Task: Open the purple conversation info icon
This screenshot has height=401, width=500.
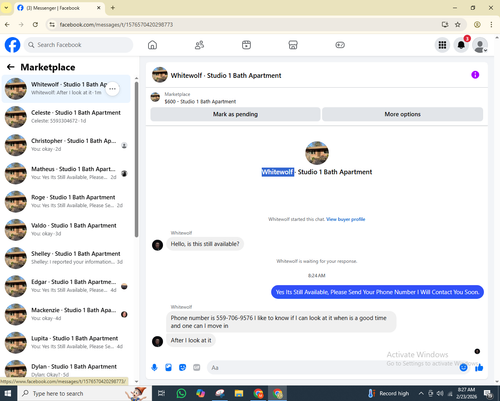Action: tap(475, 75)
